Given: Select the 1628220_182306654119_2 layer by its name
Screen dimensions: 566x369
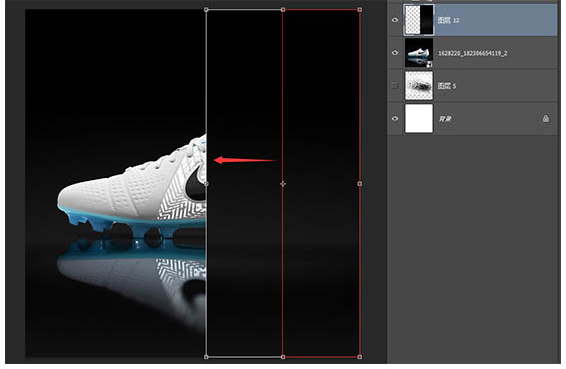Looking at the screenshot, I should (x=473, y=53).
